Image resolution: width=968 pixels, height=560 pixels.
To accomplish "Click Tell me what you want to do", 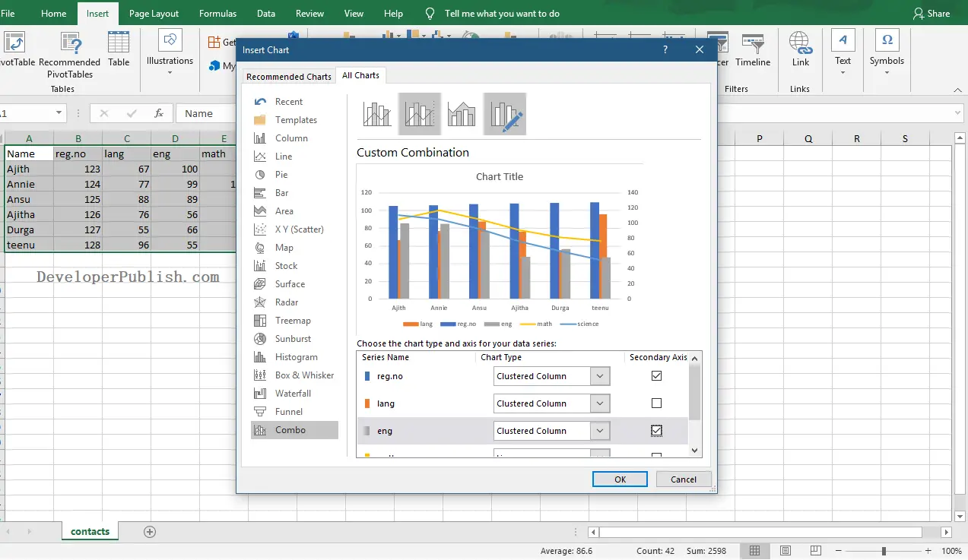I will (502, 14).
